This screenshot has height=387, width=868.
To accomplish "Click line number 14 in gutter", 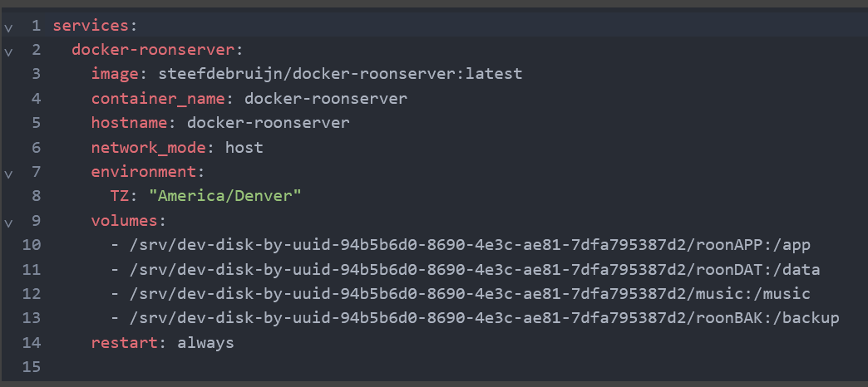I will tap(32, 342).
